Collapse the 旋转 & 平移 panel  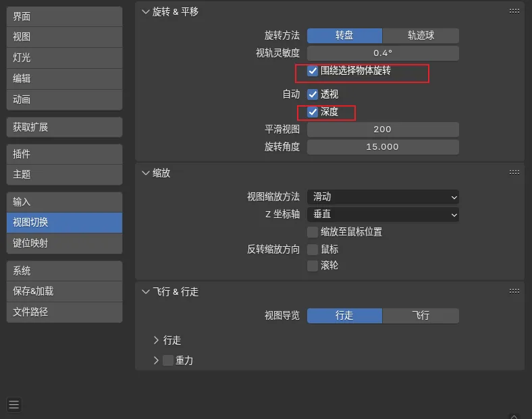pyautogui.click(x=145, y=11)
